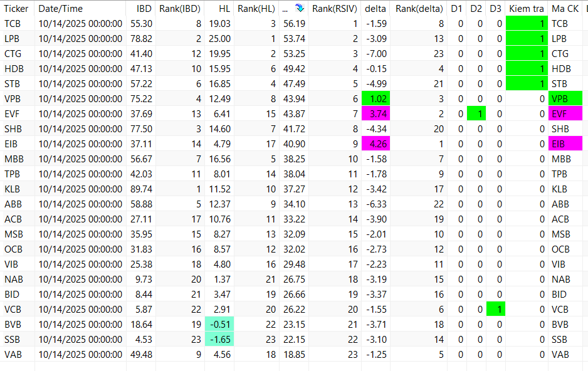Click the D1 column header
Viewport: 588px width, 371px height.
(456, 8)
